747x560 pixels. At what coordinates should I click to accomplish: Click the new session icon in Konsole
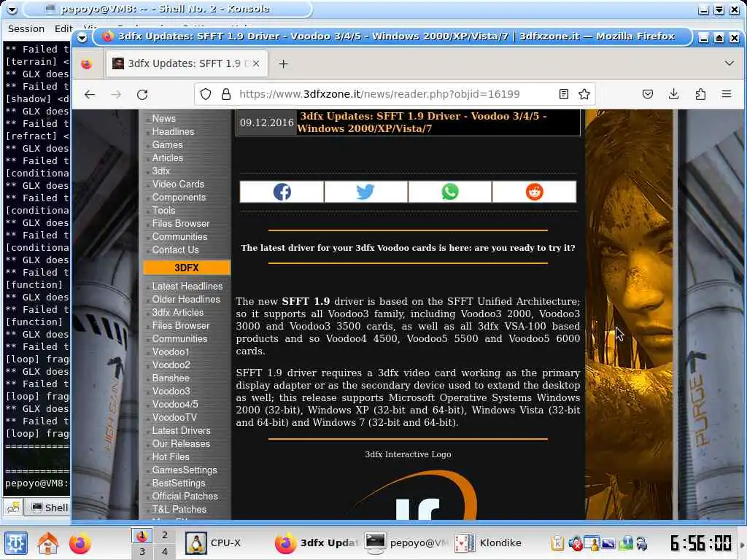click(x=13, y=507)
